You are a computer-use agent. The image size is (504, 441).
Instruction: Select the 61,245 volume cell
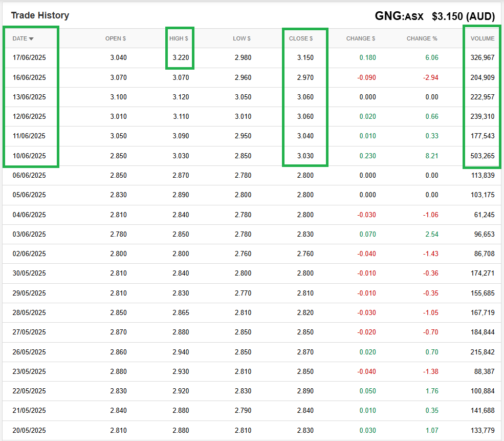click(x=484, y=215)
